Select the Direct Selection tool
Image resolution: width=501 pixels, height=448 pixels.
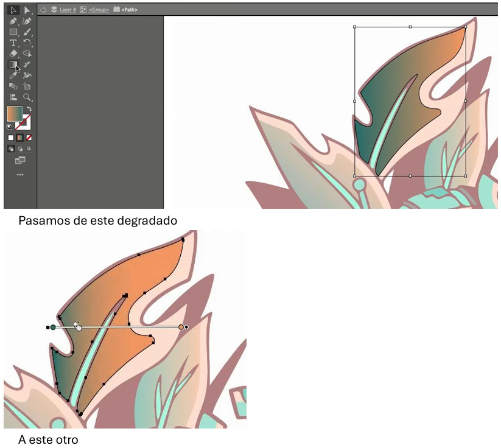[x=27, y=10]
